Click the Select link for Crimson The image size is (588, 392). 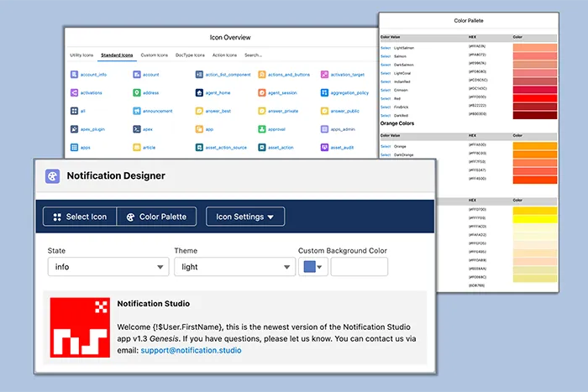(386, 90)
